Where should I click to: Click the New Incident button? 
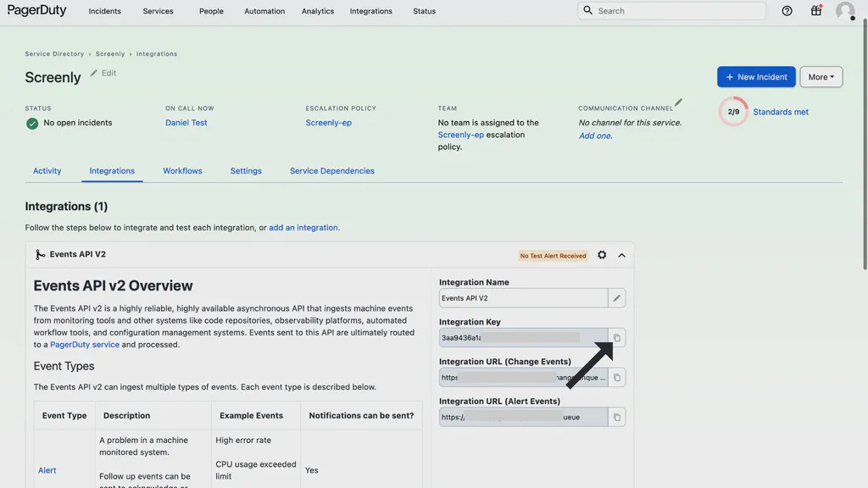(756, 76)
